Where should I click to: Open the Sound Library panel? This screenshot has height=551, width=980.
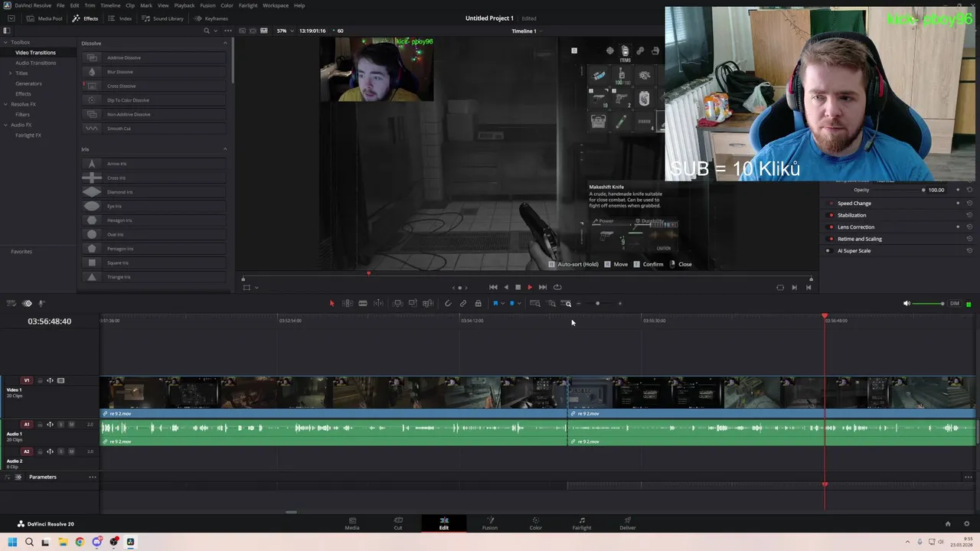pyautogui.click(x=162, y=18)
